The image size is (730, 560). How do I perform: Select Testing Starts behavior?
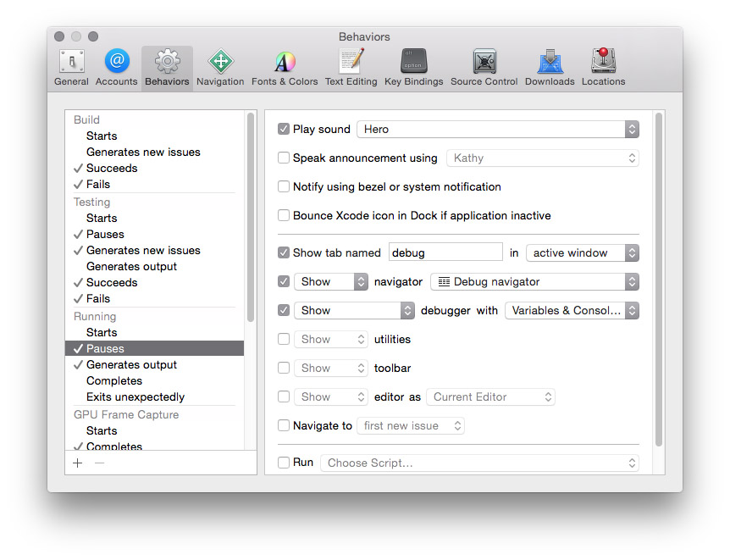click(x=155, y=218)
